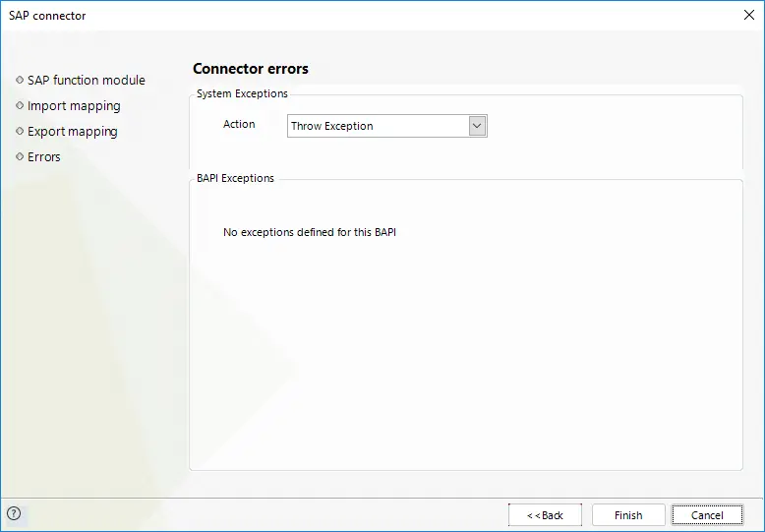Click the BAPI Exceptions group label
This screenshot has width=765, height=532.
click(235, 178)
